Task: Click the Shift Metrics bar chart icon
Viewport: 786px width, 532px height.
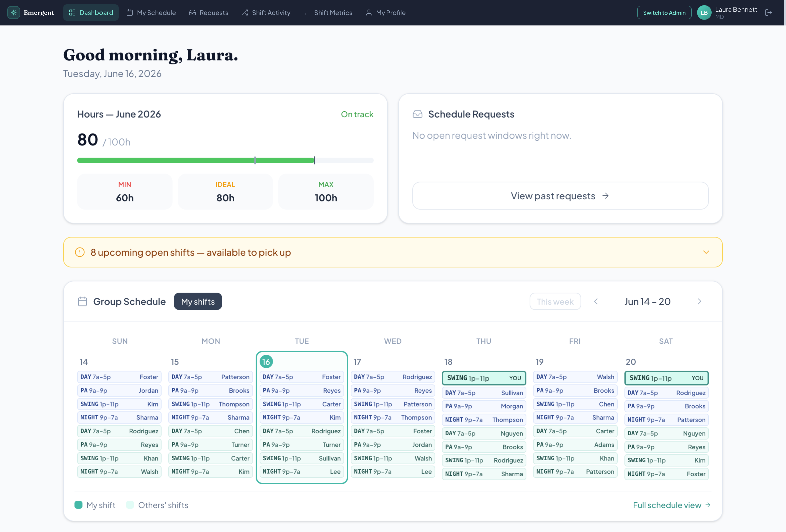Action: (x=307, y=13)
